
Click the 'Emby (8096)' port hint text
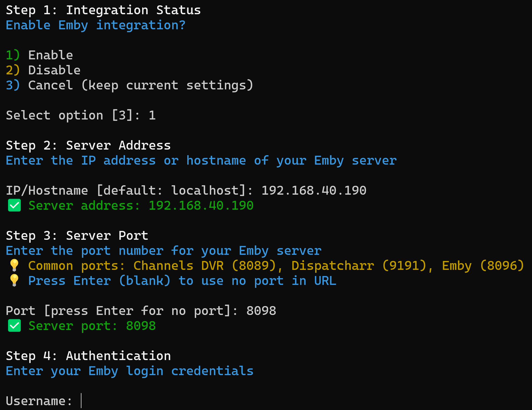pyautogui.click(x=483, y=266)
